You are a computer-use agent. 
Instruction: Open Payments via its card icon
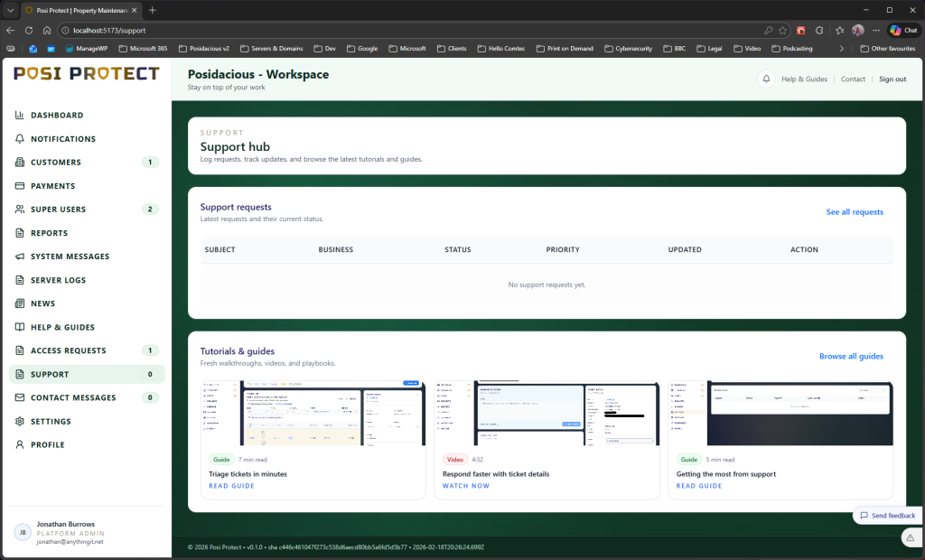click(x=20, y=186)
